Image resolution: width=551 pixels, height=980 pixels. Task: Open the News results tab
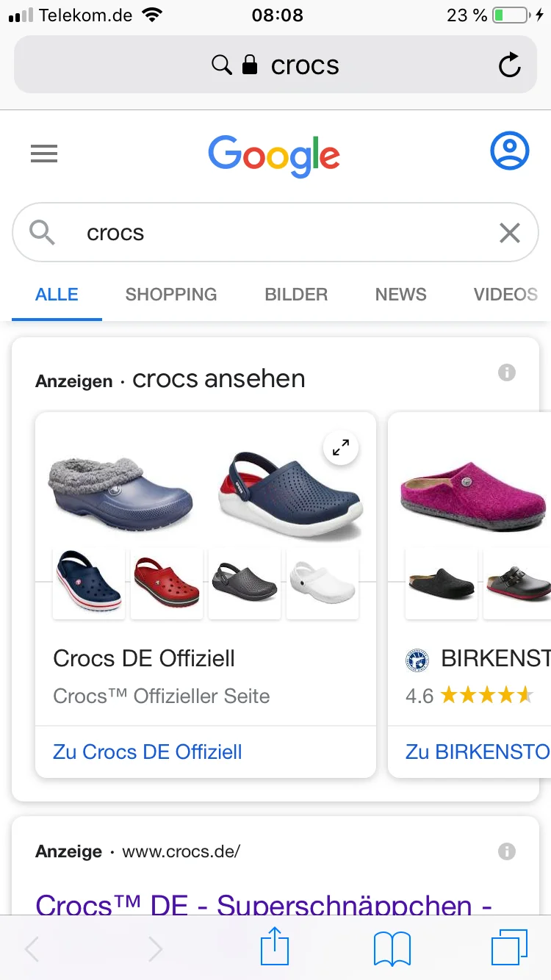[400, 295]
